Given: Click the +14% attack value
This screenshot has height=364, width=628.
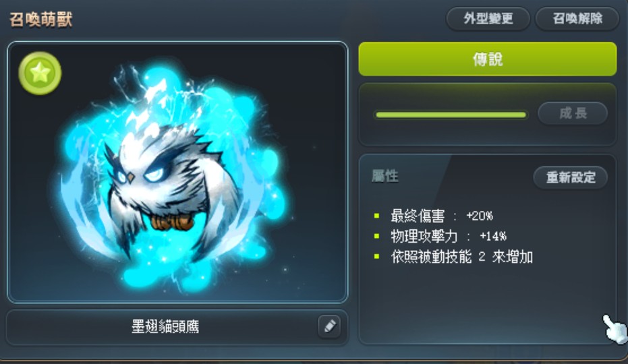Looking at the screenshot, I should click(493, 236).
